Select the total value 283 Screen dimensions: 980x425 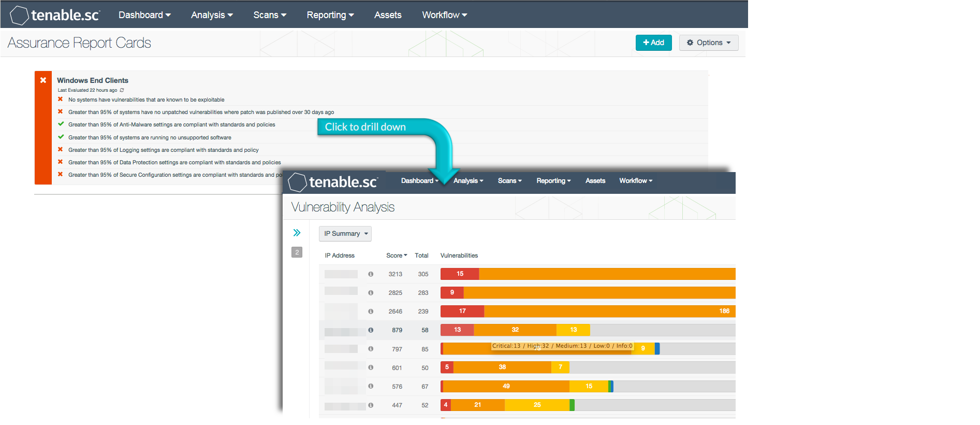[423, 293]
